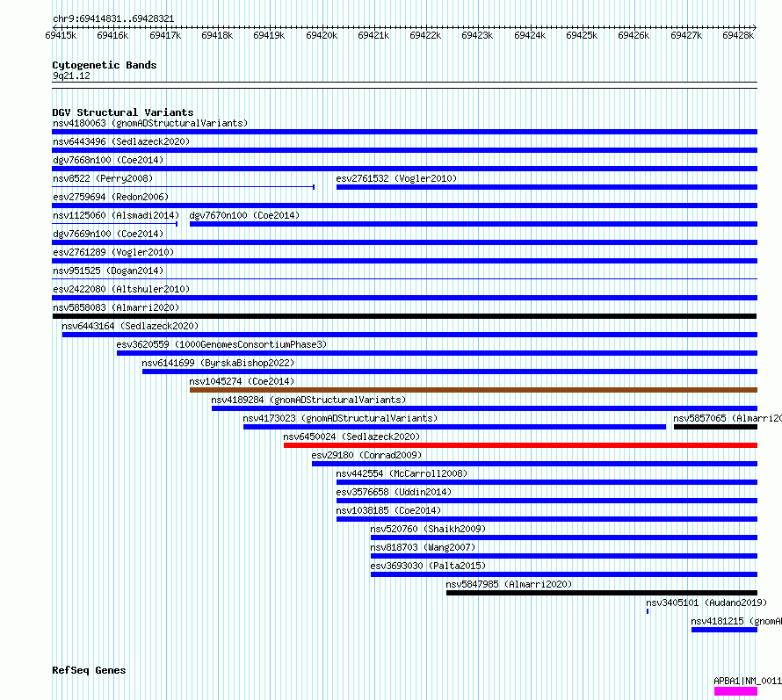
Task: Click the 69428k ruler tick label
Action: click(x=738, y=35)
